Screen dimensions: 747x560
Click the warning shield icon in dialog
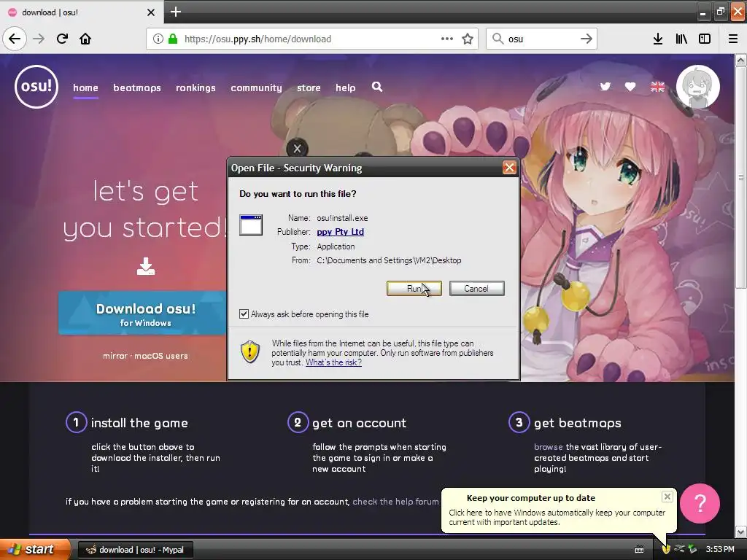[250, 352]
